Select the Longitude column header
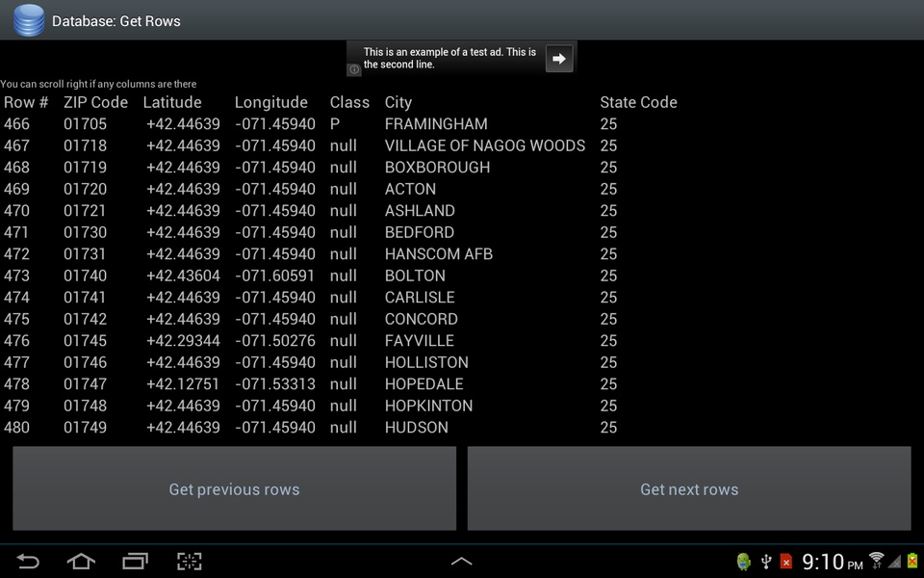The height and width of the screenshot is (578, 924). pyautogui.click(x=271, y=103)
